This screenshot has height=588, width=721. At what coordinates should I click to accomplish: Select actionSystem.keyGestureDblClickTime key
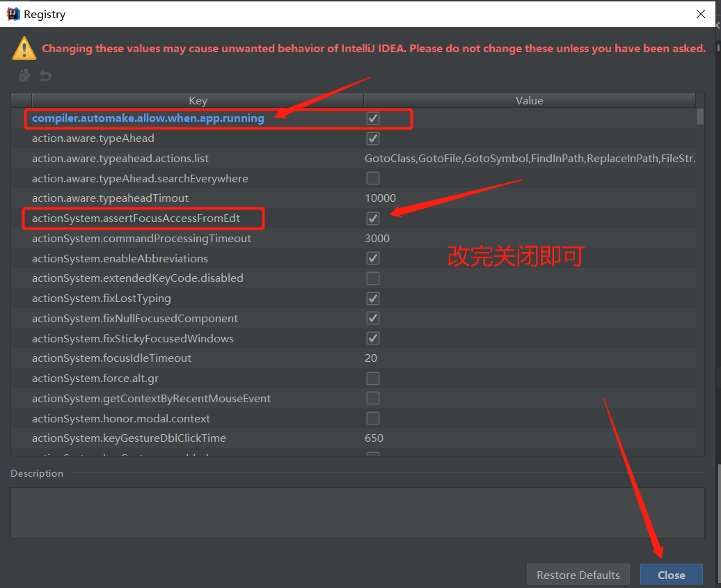tap(129, 438)
